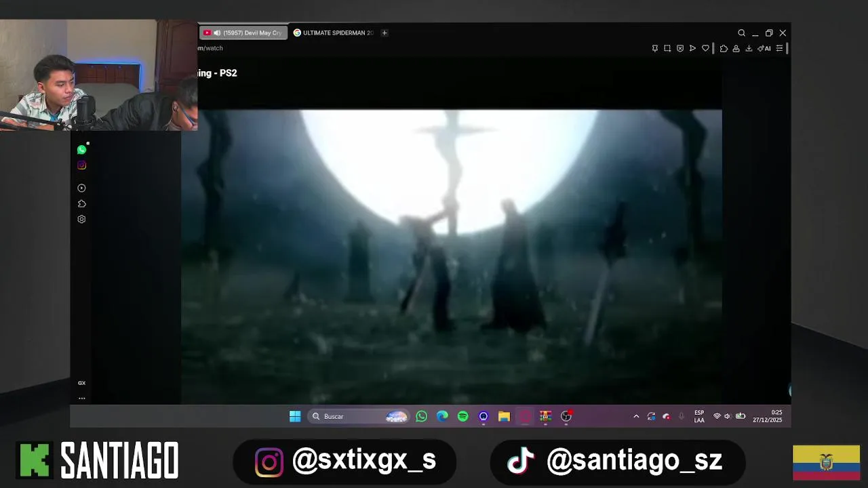Open WhatsApp from the taskbar
The width and height of the screenshot is (868, 488).
click(x=422, y=416)
